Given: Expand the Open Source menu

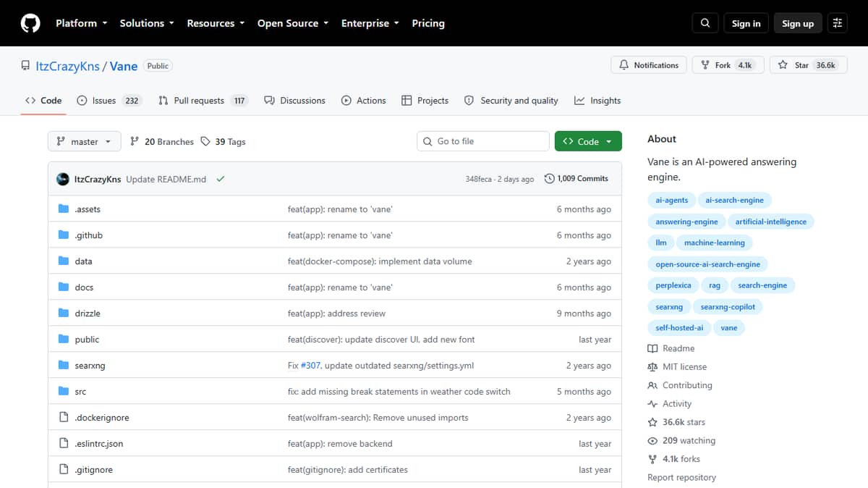Looking at the screenshot, I should point(293,23).
